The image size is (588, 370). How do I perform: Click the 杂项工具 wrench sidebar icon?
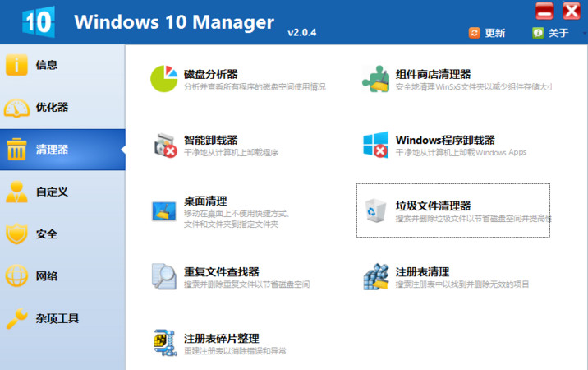click(x=16, y=318)
